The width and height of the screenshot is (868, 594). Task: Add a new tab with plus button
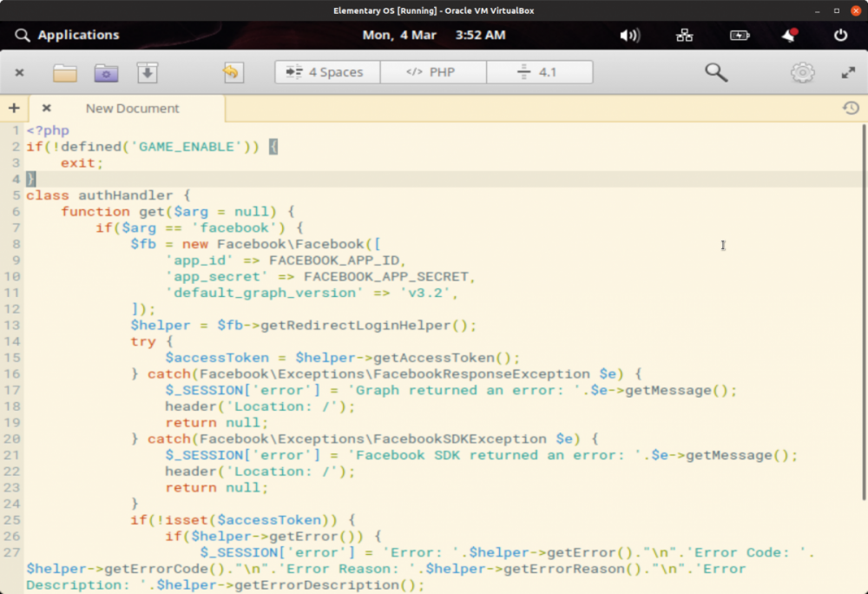click(14, 109)
